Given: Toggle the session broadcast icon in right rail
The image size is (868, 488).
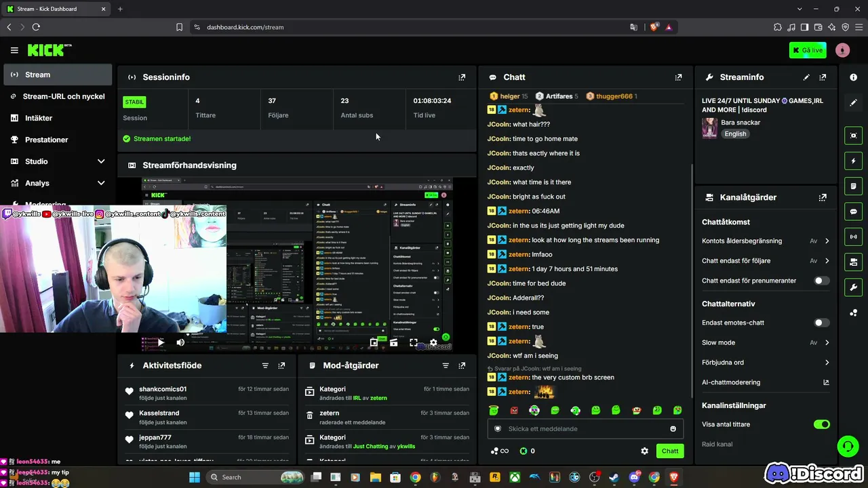Looking at the screenshot, I should point(853,237).
